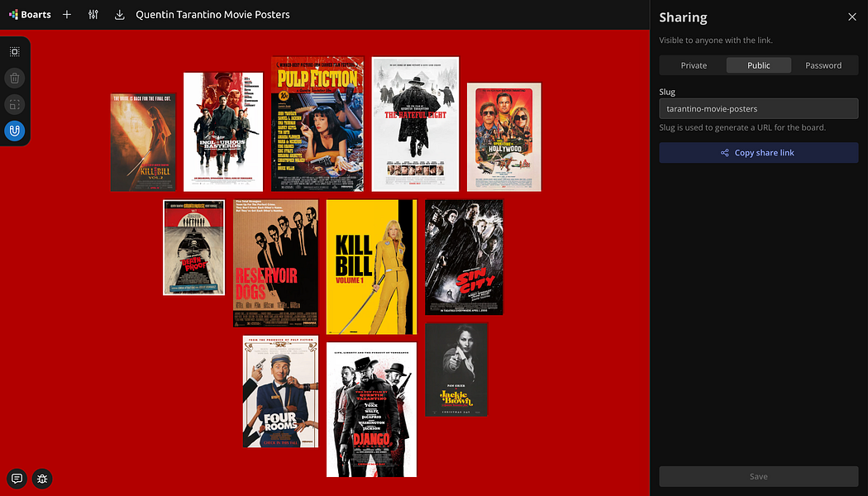Select the Four Rooms poster
Viewport: 868px width, 496px height.
pyautogui.click(x=281, y=391)
